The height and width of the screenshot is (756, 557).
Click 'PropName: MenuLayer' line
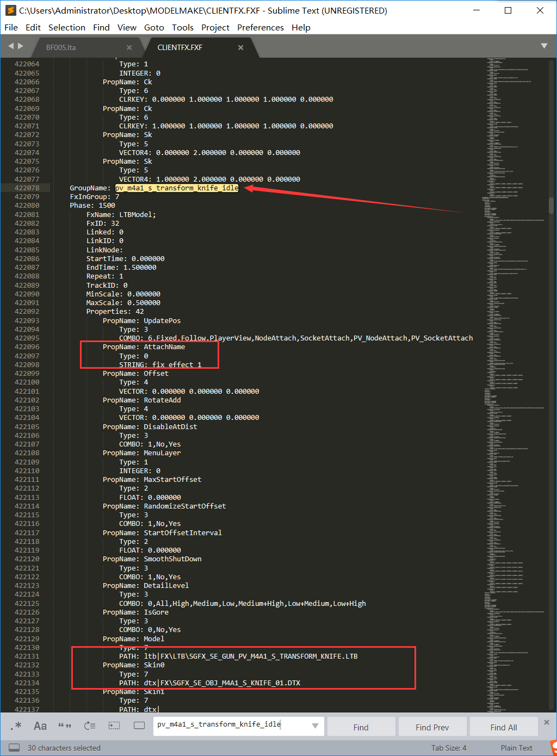142,453
